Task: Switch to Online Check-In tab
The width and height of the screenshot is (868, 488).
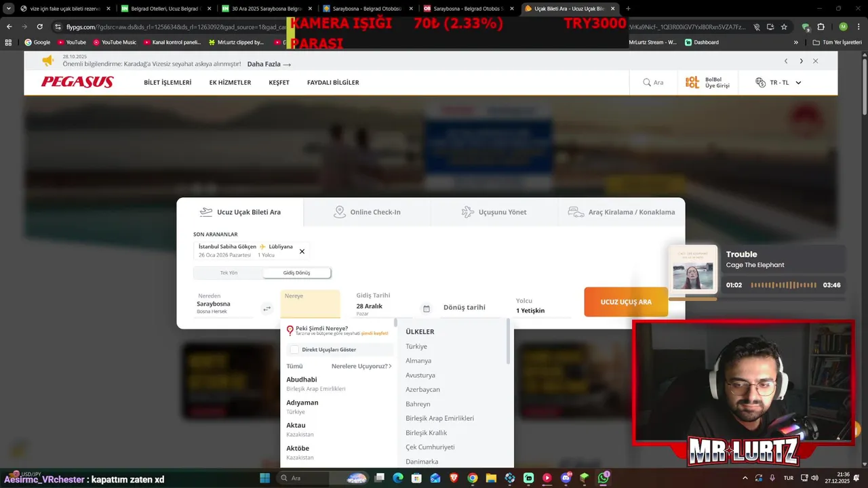Action: (x=367, y=212)
